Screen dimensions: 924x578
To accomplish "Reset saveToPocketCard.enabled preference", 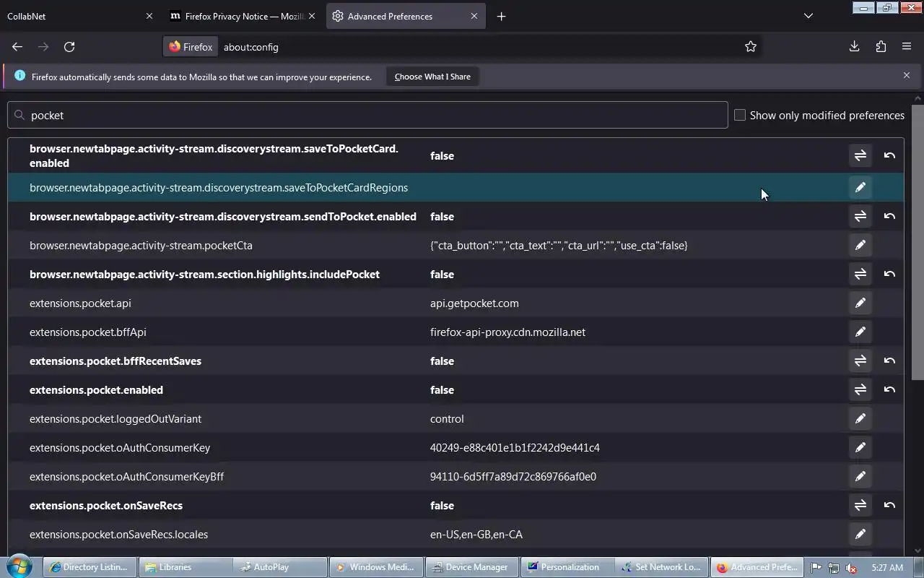I will pos(889,155).
